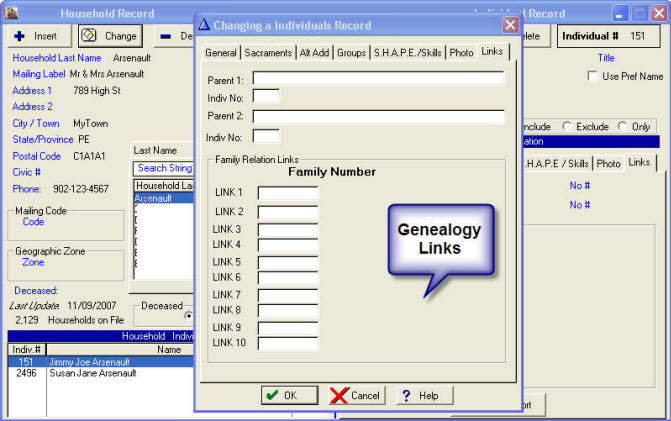The width and height of the screenshot is (671, 421).
Task: Click the Geographic Zone link
Action: click(33, 262)
